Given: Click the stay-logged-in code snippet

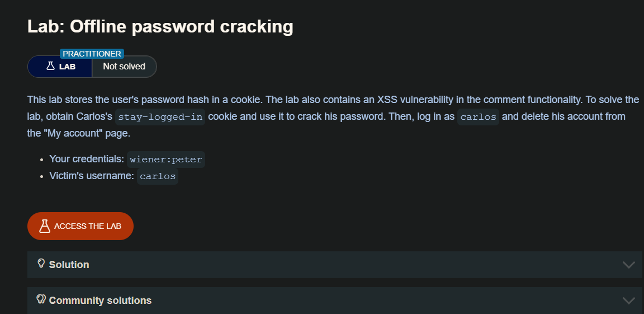Looking at the screenshot, I should pyautogui.click(x=160, y=117).
